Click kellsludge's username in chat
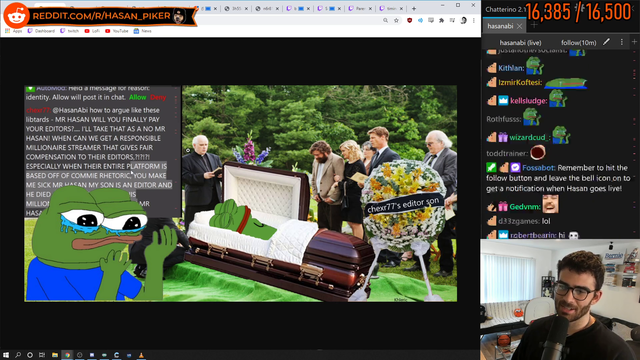Screen dimensions: 640x360 [x=529, y=101]
